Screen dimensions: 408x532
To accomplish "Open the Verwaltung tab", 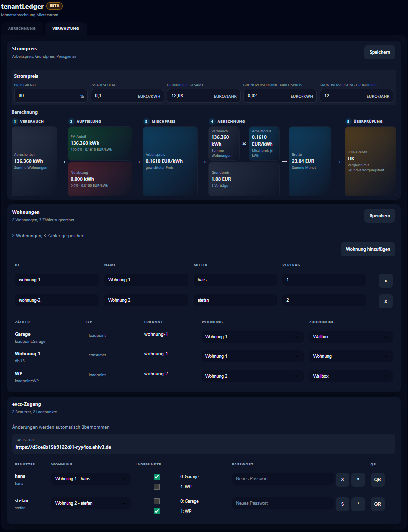I will (66, 28).
